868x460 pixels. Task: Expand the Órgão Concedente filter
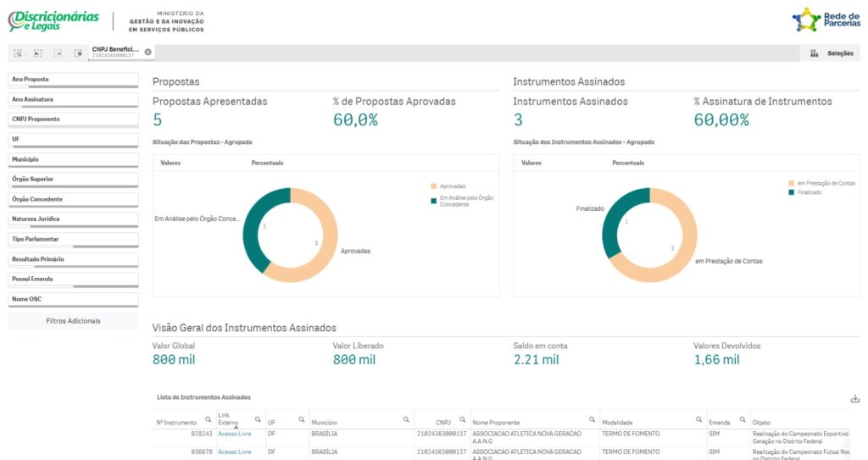tap(73, 199)
